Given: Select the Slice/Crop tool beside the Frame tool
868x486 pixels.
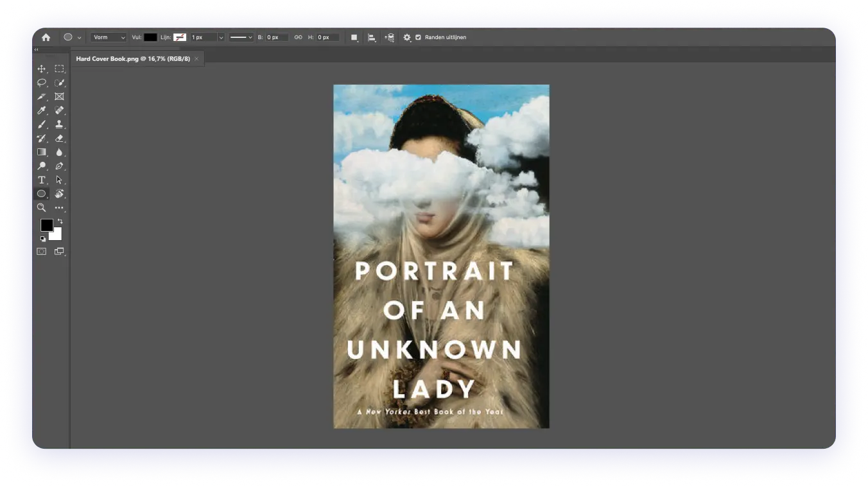Looking at the screenshot, I should 42,96.
